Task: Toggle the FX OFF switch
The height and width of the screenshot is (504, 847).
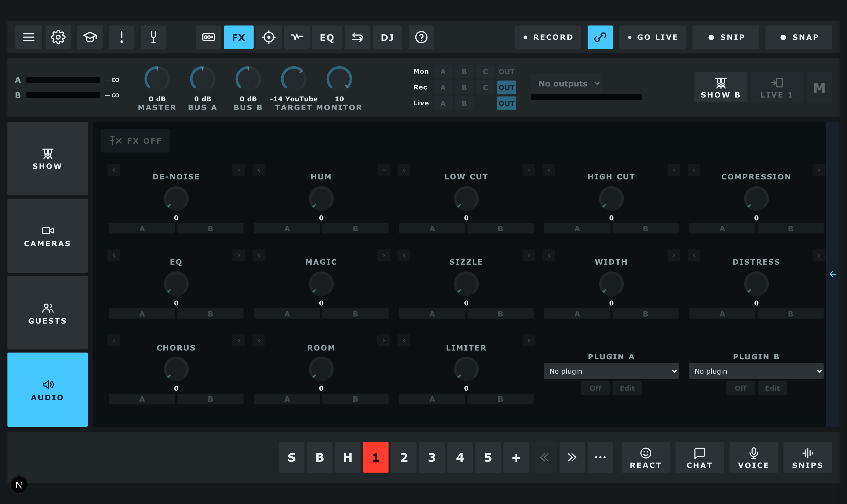Action: click(136, 141)
